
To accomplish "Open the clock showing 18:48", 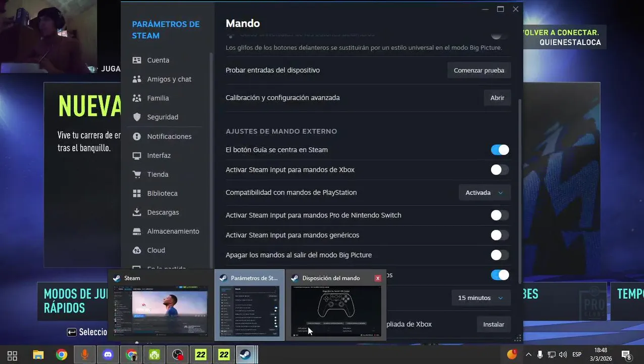I will tap(601, 354).
